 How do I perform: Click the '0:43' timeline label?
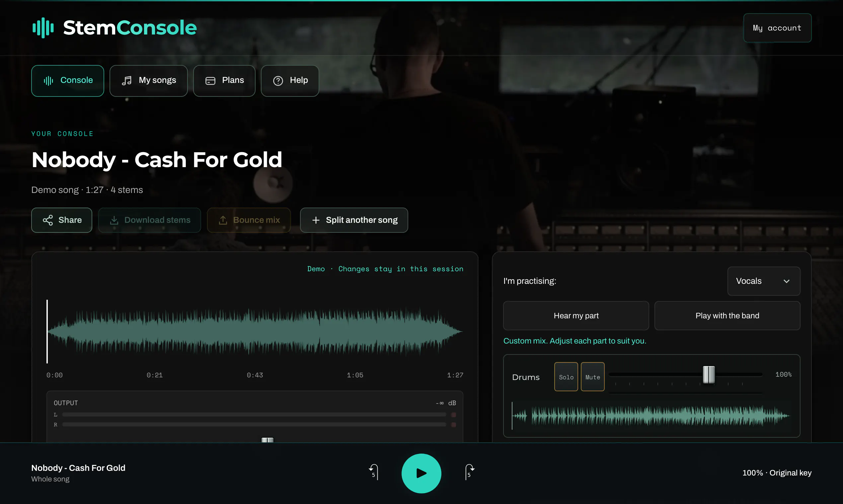(255, 375)
